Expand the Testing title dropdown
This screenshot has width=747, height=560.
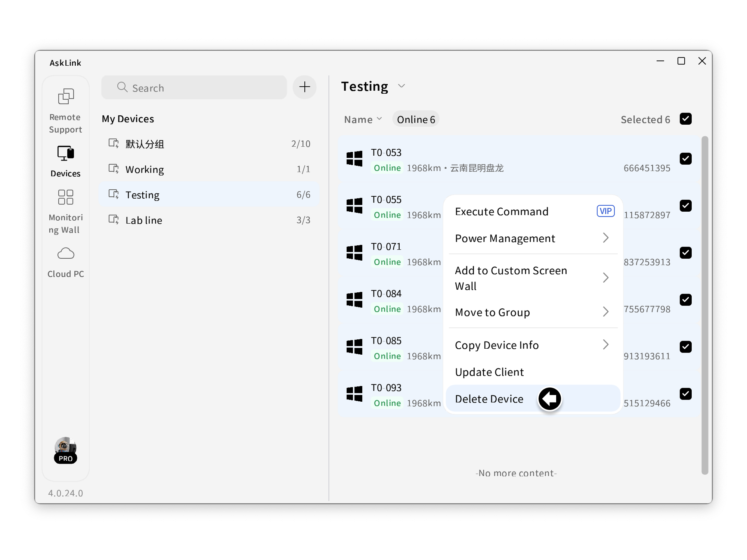(x=402, y=86)
